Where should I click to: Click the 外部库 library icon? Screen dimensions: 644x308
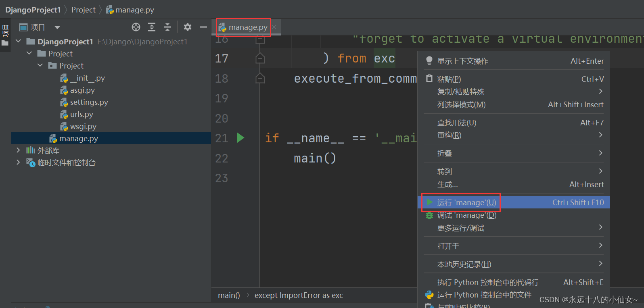pos(31,150)
